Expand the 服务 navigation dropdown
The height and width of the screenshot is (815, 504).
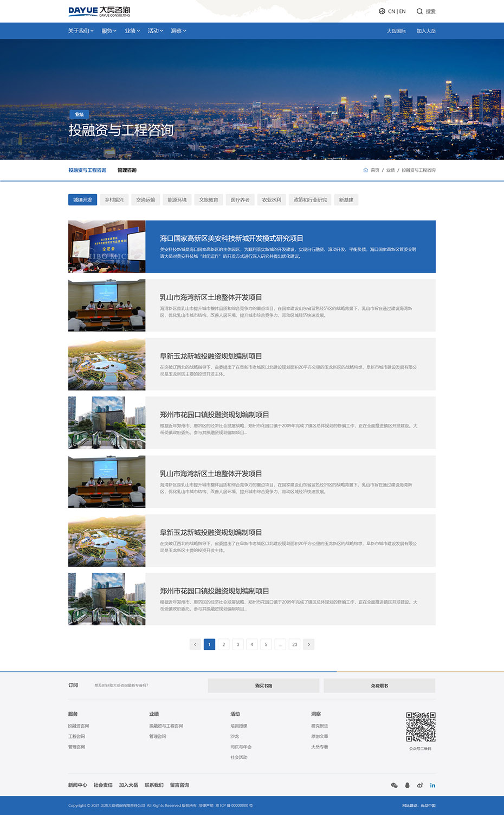coord(109,31)
